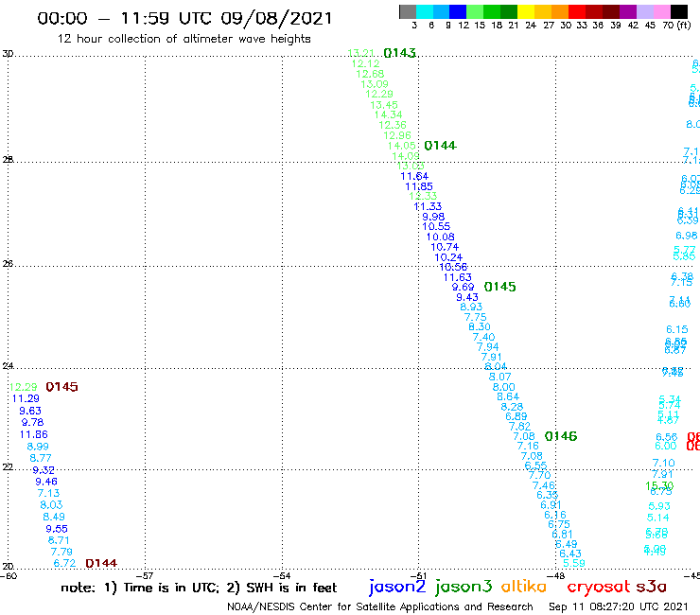Screen dimensions: 700x615
Task: Click the green track label 0146
Action: 561,436
